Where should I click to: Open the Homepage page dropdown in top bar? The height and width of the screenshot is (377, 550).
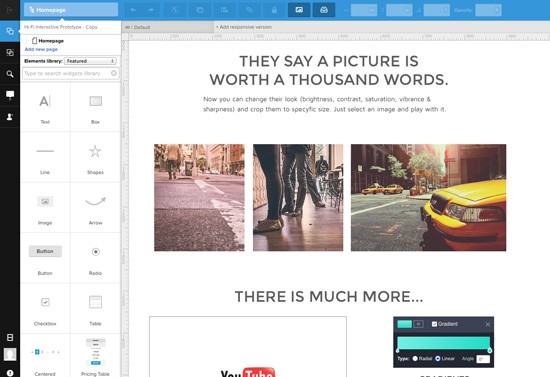[71, 10]
